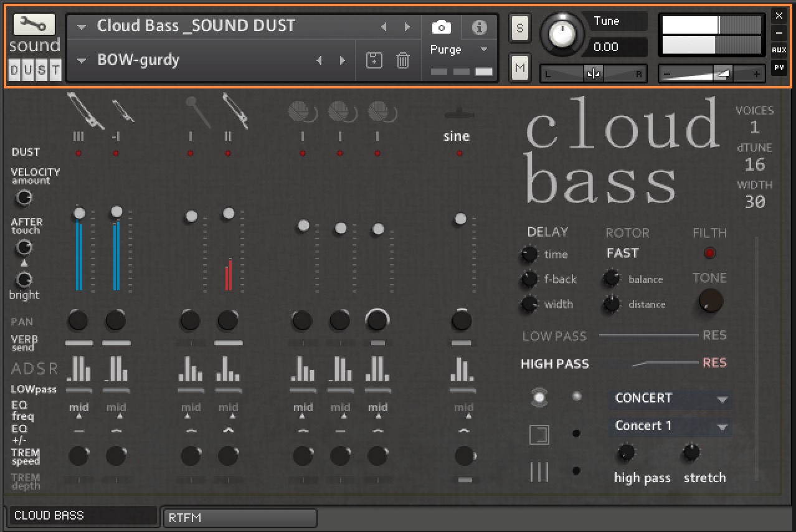The height and width of the screenshot is (532, 796).
Task: Toggle DUST LED for bow III channel
Action: tap(78, 153)
